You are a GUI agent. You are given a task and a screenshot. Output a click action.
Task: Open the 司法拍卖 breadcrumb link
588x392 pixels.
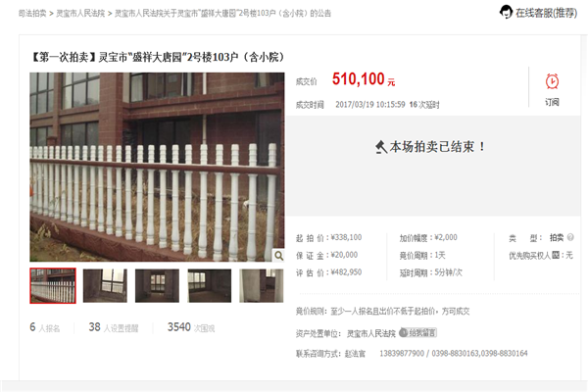click(32, 14)
